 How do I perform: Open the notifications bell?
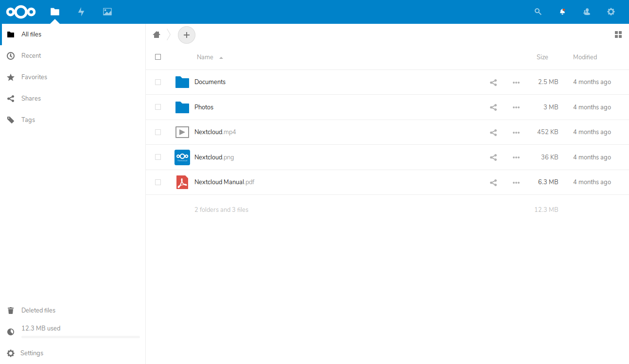tap(562, 12)
